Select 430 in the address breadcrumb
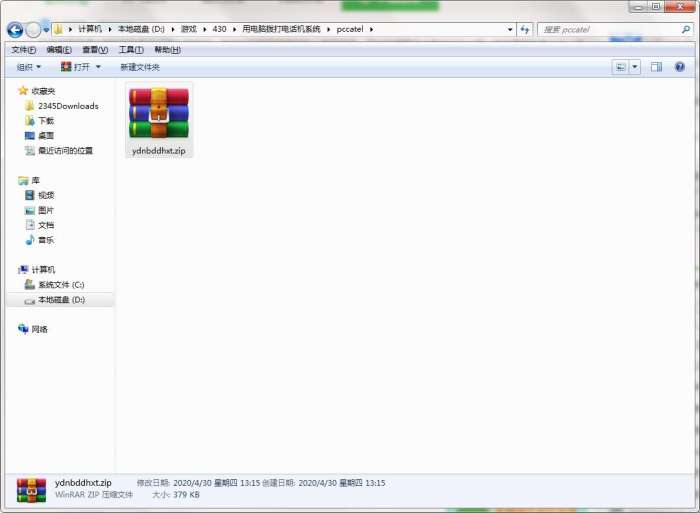Viewport: 700px width, 513px height. pyautogui.click(x=219, y=29)
